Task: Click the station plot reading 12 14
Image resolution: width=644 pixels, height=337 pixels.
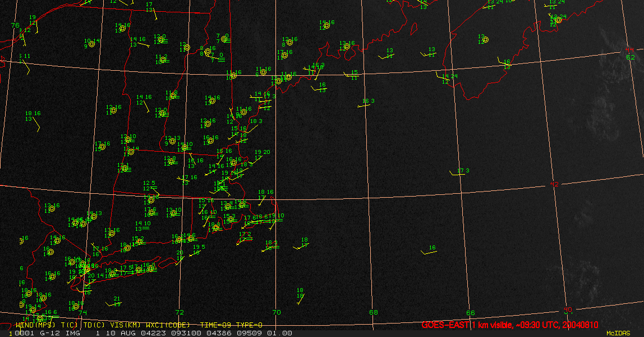Action: coord(131,152)
